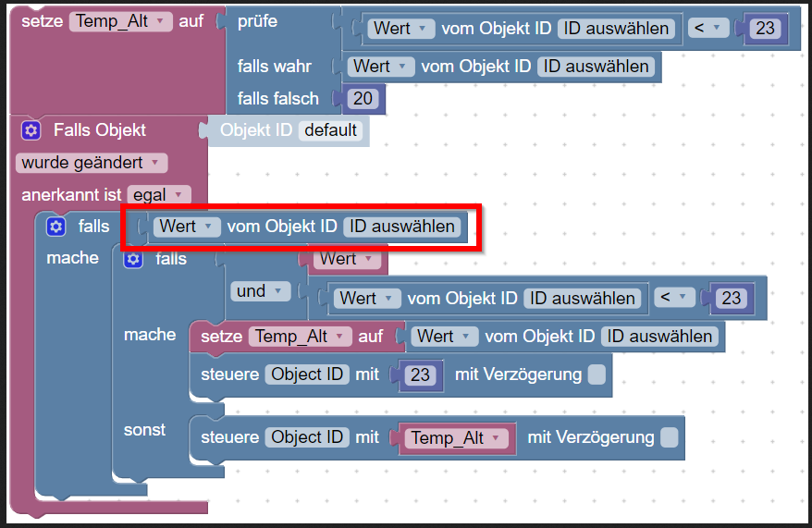Open the egal dropdown next to anerkannt ist
This screenshot has width=812, height=528.
159,195
